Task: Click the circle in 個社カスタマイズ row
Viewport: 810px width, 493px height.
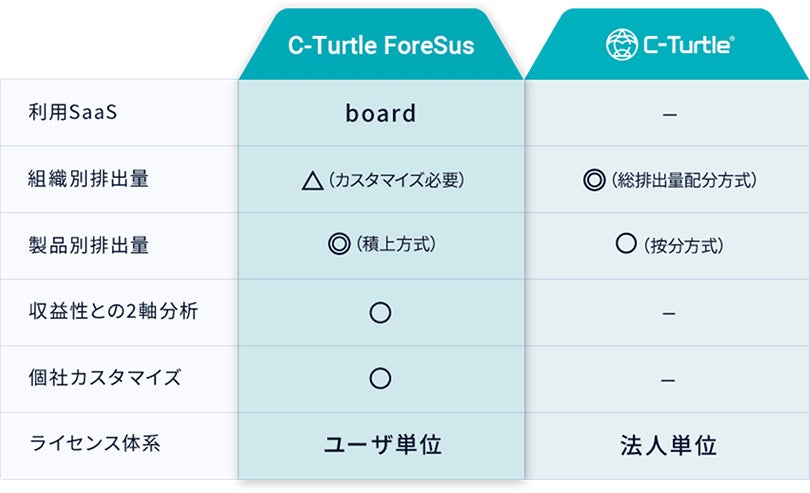Action: (380, 378)
